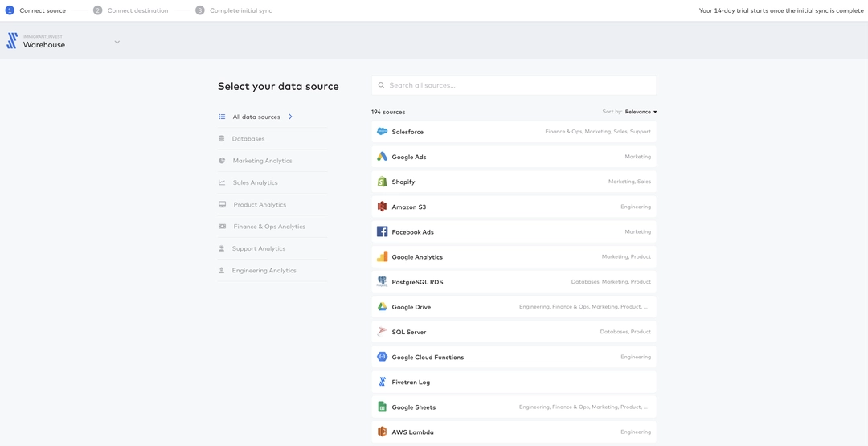Click the Shopify bag logo icon
This screenshot has width=868, height=446.
(382, 182)
